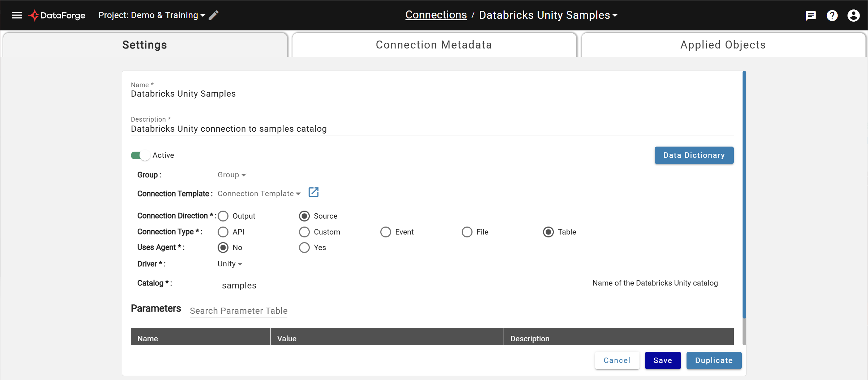
Task: Click the Search Parameter Table field
Action: coord(238,311)
